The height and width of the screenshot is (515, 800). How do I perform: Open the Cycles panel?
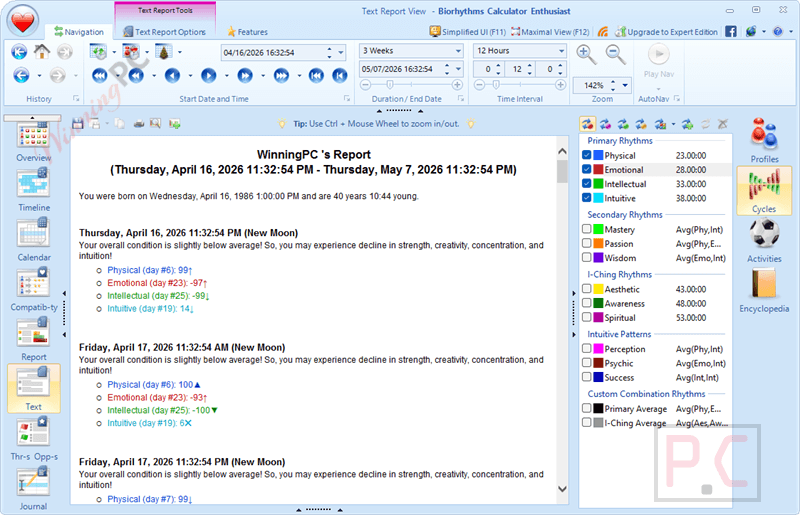pyautogui.click(x=764, y=190)
